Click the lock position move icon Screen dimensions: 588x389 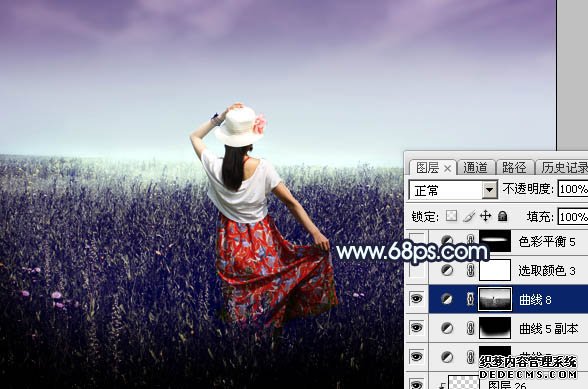click(x=486, y=216)
